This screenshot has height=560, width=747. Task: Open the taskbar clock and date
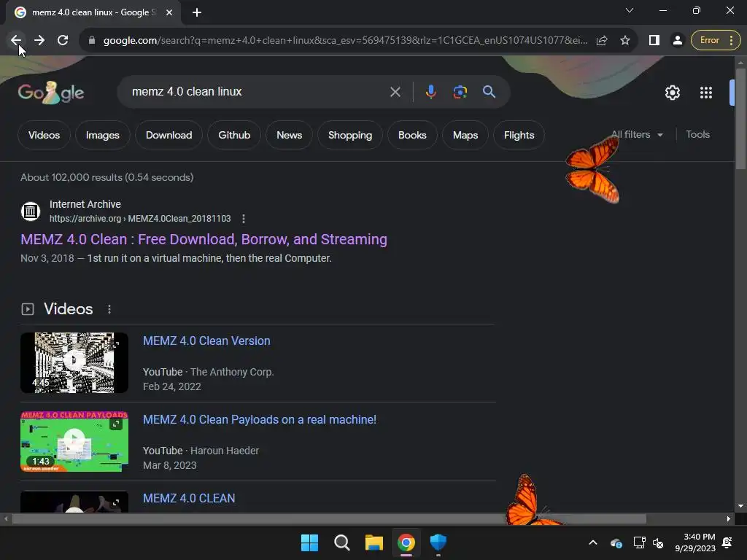695,542
